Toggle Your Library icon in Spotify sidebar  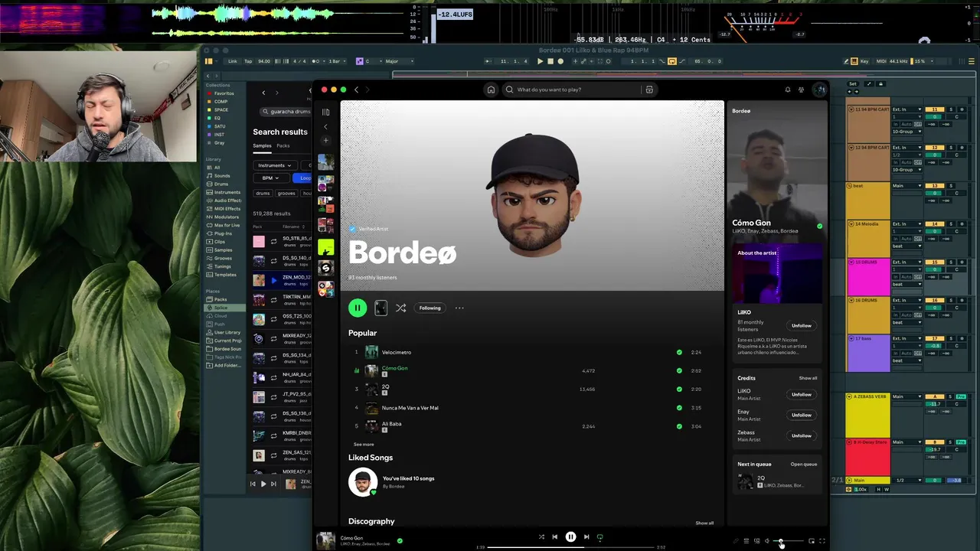pos(325,112)
